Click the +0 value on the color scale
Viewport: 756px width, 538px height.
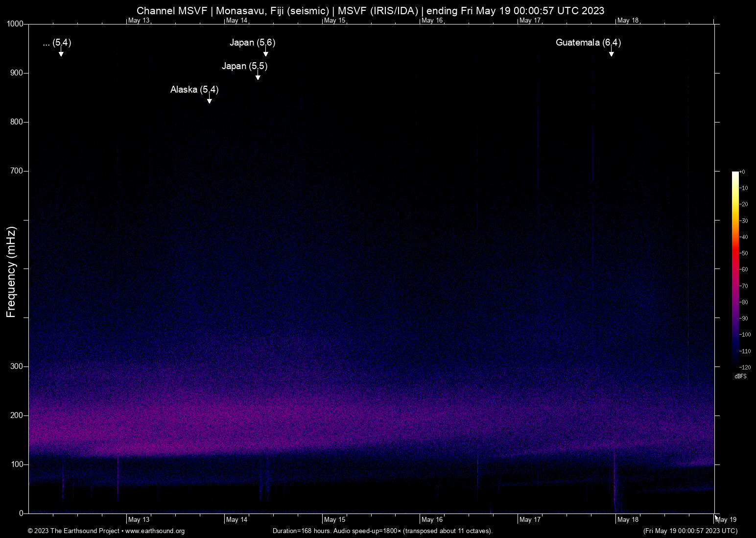coord(742,172)
